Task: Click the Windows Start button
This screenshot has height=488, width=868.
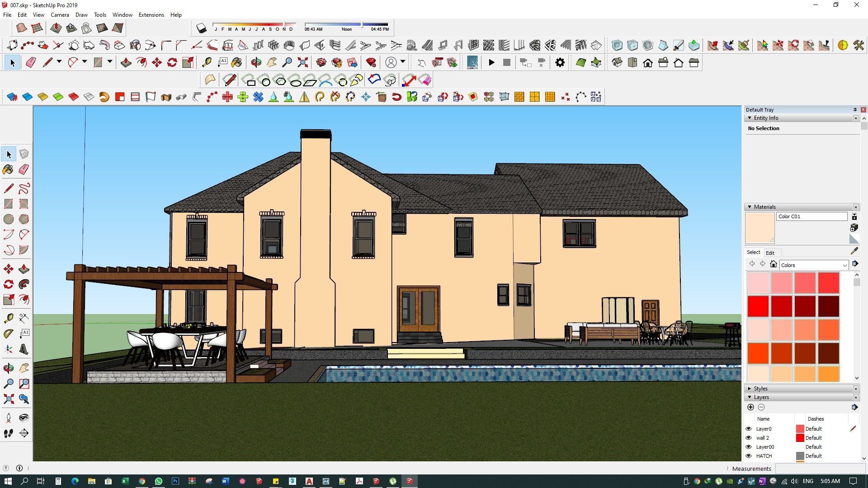Action: click(8, 481)
